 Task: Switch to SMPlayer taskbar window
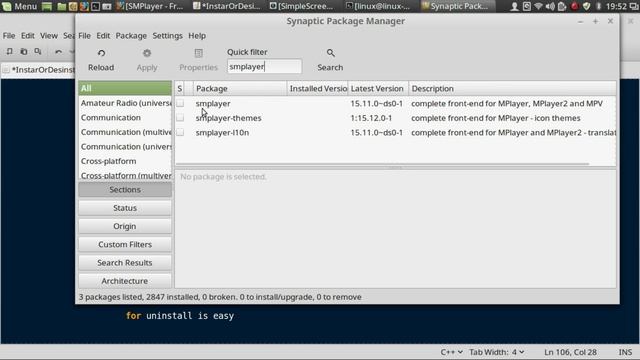click(x=150, y=6)
